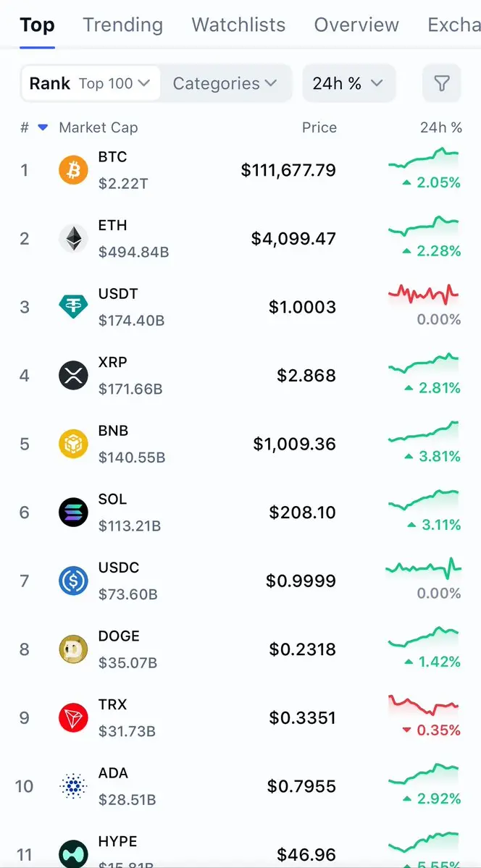Screen dimensions: 481x868
Task: Go to the Overview tab
Action: tap(356, 25)
